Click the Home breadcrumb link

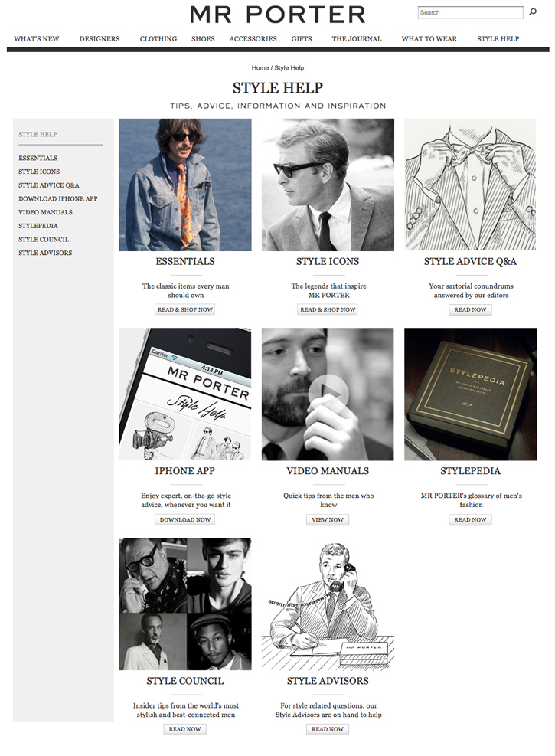[260, 68]
